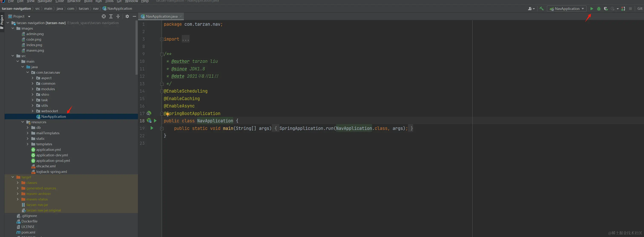644x237 pixels.
Task: Expand the templates folder
Action: pos(27,144)
